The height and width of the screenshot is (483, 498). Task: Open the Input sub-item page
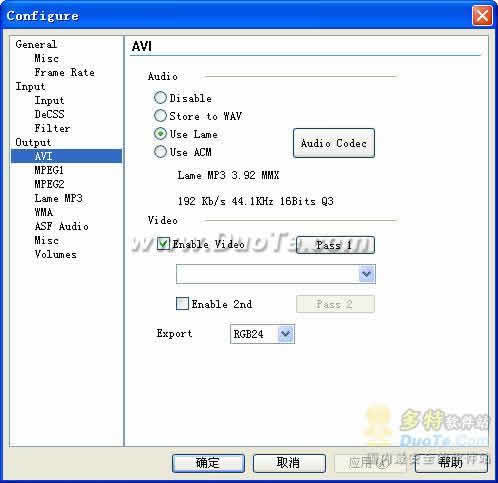[x=49, y=100]
